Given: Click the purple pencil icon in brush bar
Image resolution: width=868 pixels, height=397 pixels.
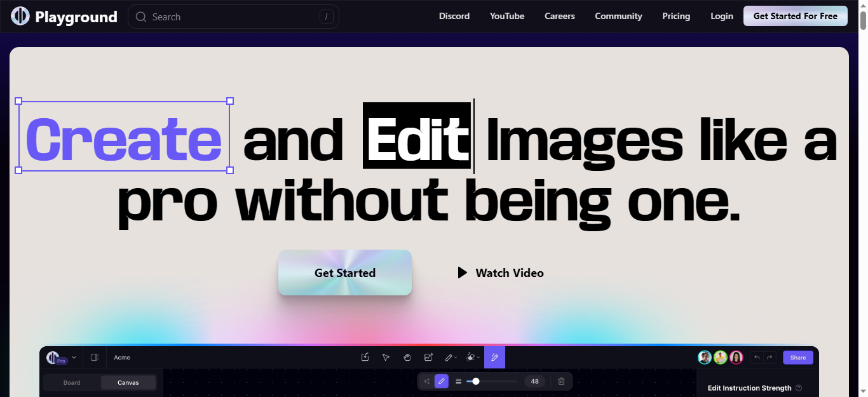Looking at the screenshot, I should [442, 381].
